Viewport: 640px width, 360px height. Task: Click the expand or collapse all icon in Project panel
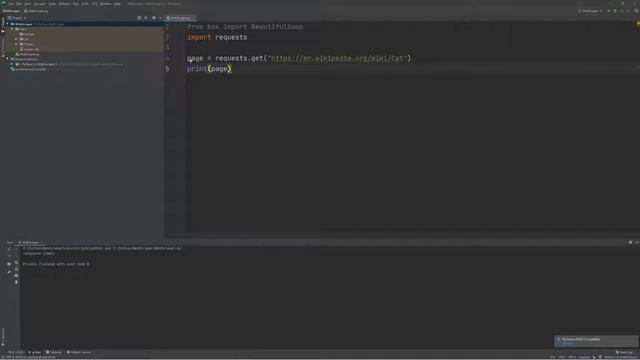(146, 18)
